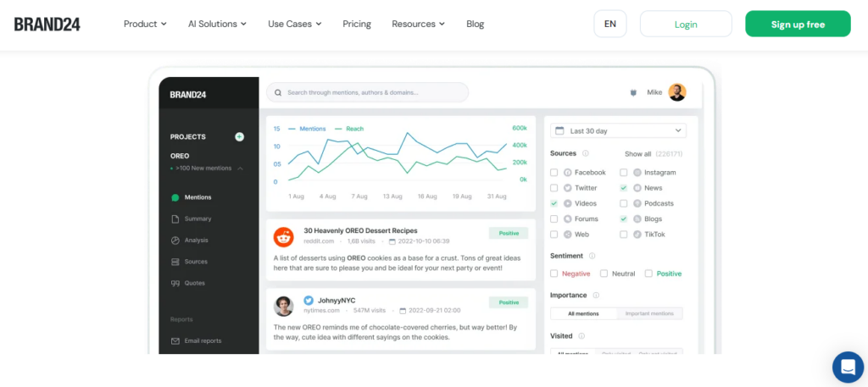Click the search mentions input field

point(367,92)
